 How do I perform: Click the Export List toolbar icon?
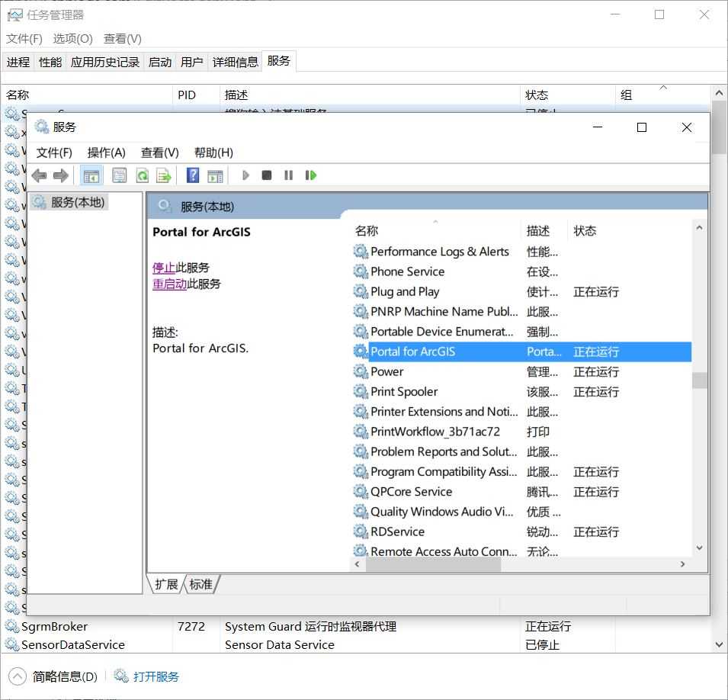pos(164,175)
